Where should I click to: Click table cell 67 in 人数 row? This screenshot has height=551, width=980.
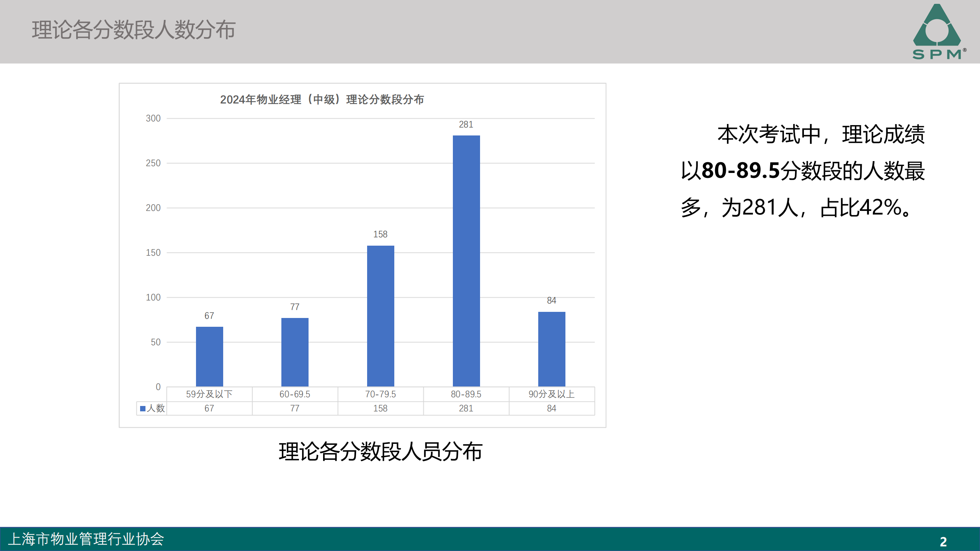[209, 408]
